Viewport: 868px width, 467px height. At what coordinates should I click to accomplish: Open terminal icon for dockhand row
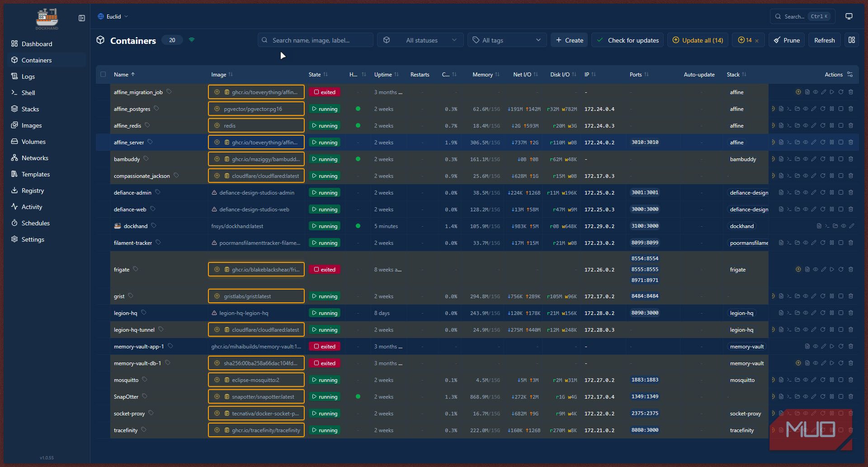(827, 226)
